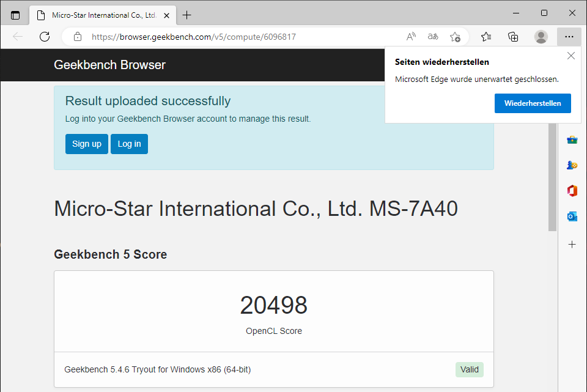Open the tab actions menu icon
This screenshot has height=392, width=587.
pyautogui.click(x=15, y=15)
